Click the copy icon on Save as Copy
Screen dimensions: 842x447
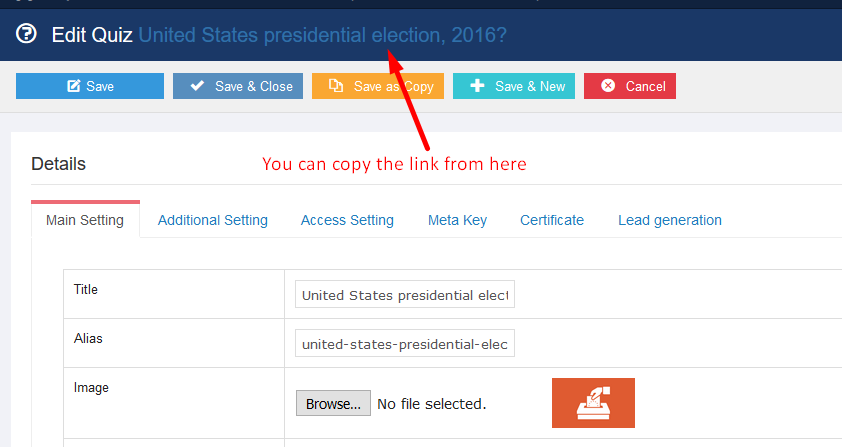336,85
